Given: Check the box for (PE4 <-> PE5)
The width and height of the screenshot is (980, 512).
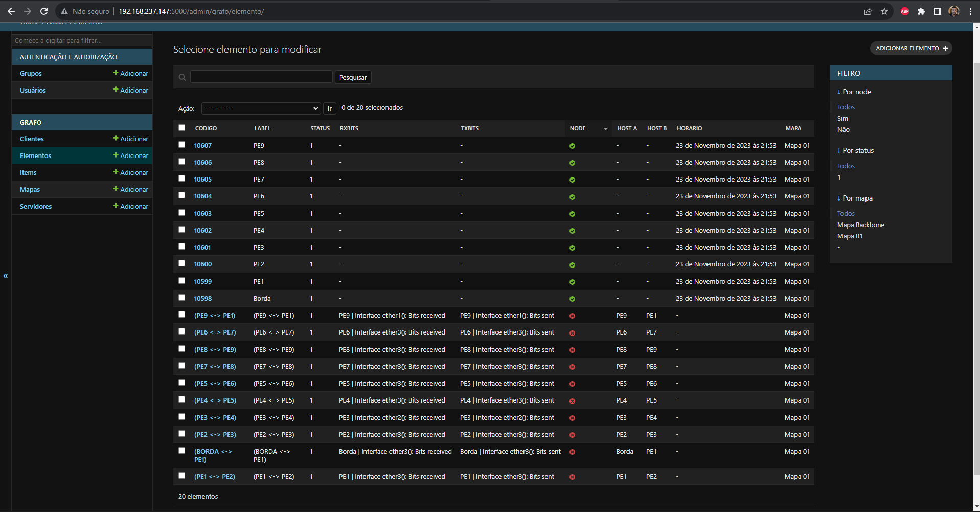Looking at the screenshot, I should tap(181, 399).
